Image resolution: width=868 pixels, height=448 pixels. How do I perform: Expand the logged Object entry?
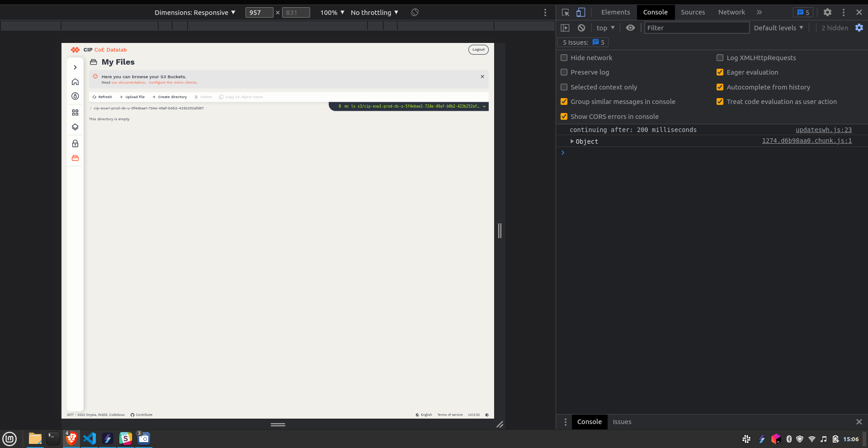pos(572,141)
